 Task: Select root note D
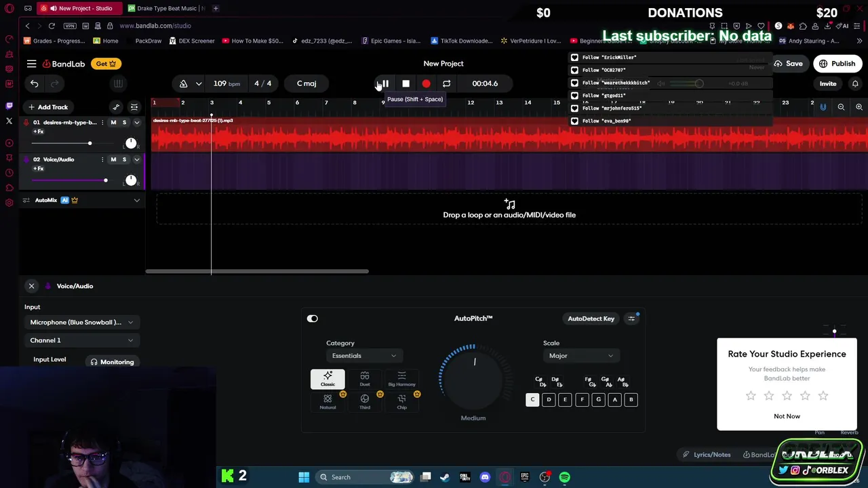pos(549,400)
